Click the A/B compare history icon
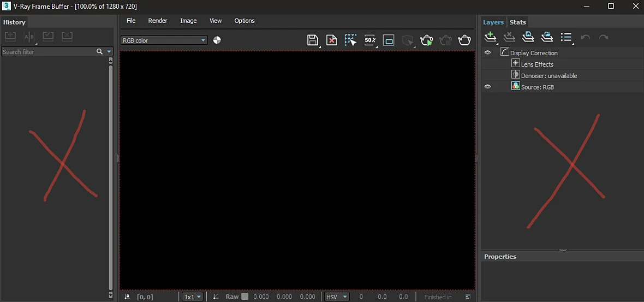644x302 pixels. [29, 37]
